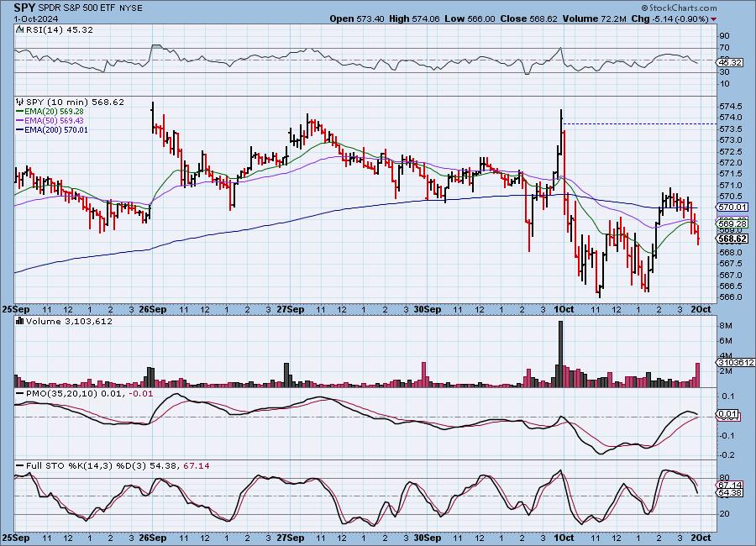This screenshot has width=756, height=546.
Task: Click the 67.14 value tag on stochastic axis
Action: (730, 486)
